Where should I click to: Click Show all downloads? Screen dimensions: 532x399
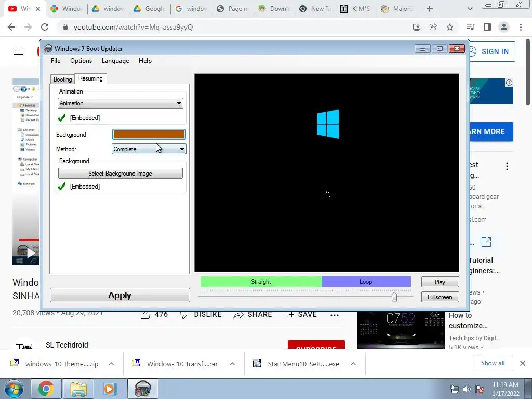493,363
